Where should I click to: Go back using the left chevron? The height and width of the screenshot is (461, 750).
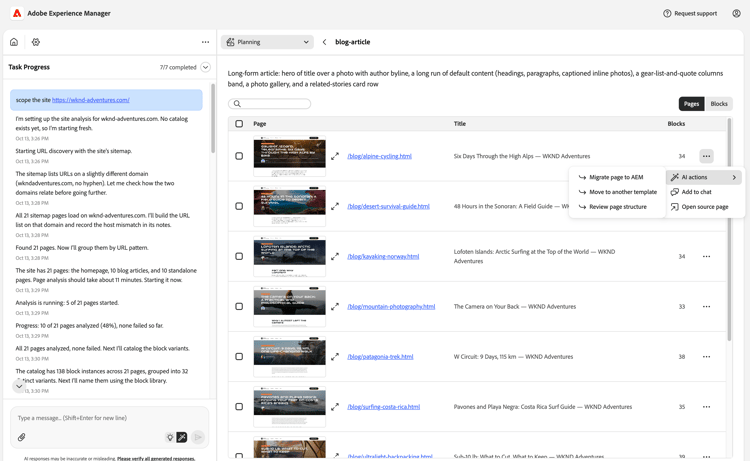click(x=324, y=42)
